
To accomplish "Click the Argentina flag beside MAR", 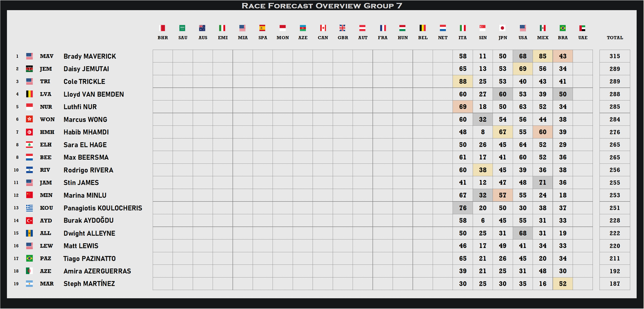I will coord(29,284).
